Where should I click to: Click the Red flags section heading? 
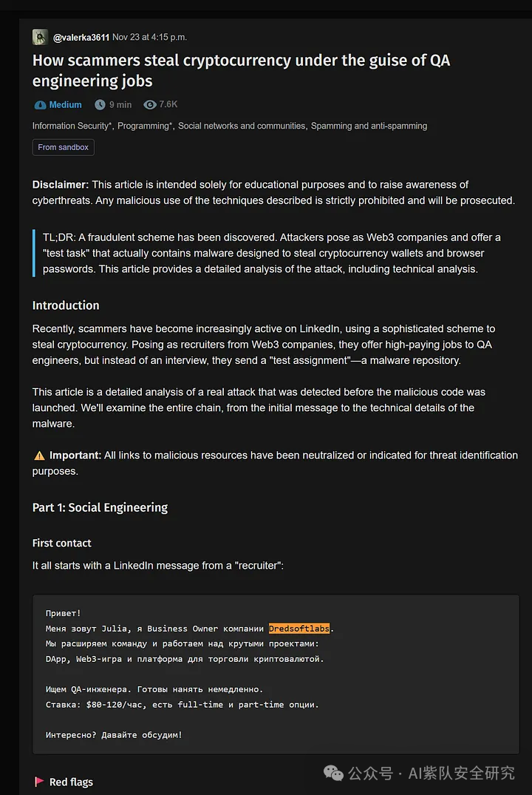point(71,782)
